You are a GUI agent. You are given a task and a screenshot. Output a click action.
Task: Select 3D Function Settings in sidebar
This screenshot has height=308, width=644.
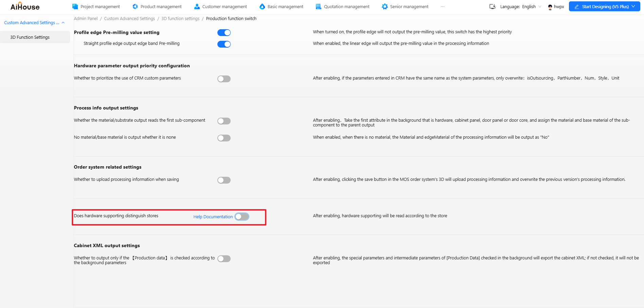[x=30, y=37]
